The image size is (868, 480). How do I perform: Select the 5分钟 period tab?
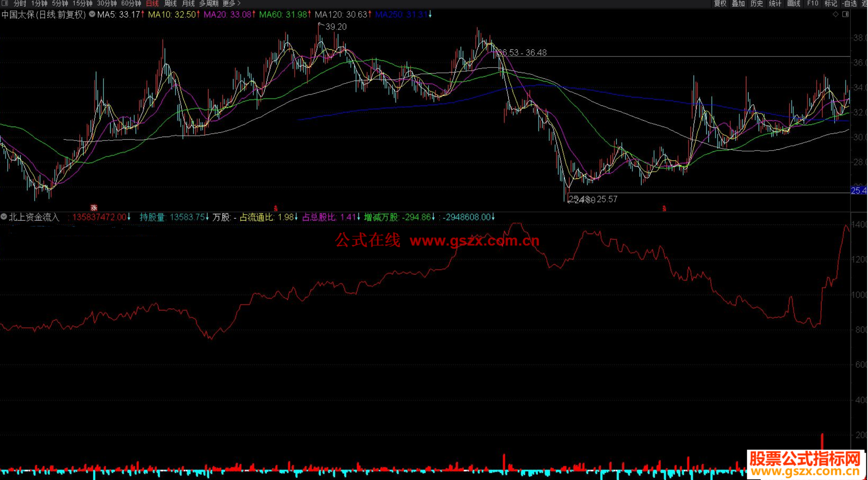[60, 3]
